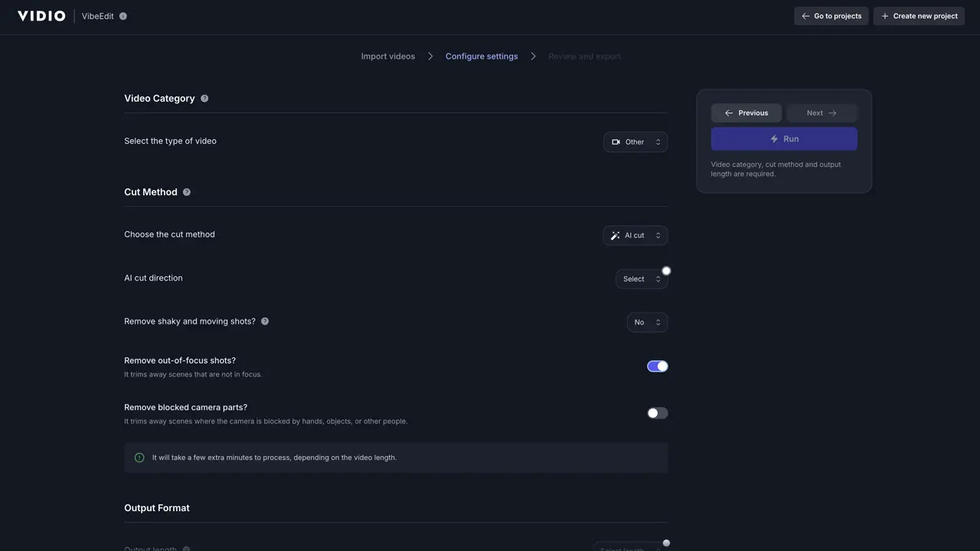This screenshot has width=980, height=551.
Task: Enable Remove blocked camera parts switch
Action: coord(658,413)
